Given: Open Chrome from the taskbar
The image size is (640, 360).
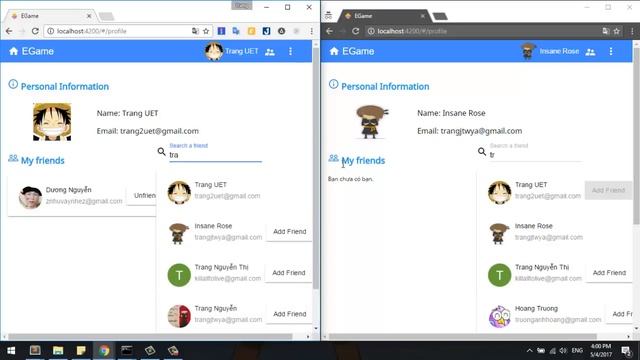Looking at the screenshot, I should [x=104, y=351].
